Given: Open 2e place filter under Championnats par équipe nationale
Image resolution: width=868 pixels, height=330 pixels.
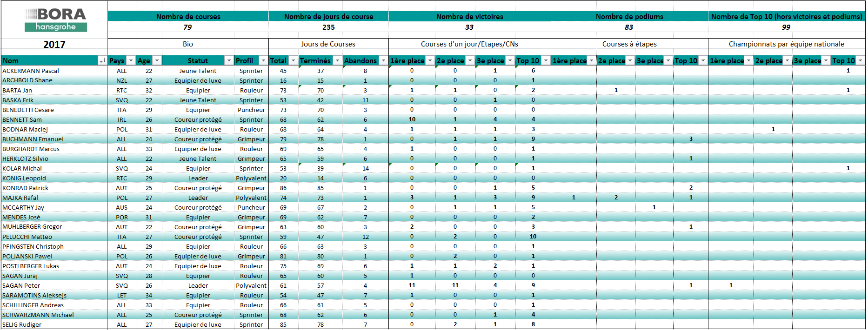Looking at the screenshot, I should (788, 61).
